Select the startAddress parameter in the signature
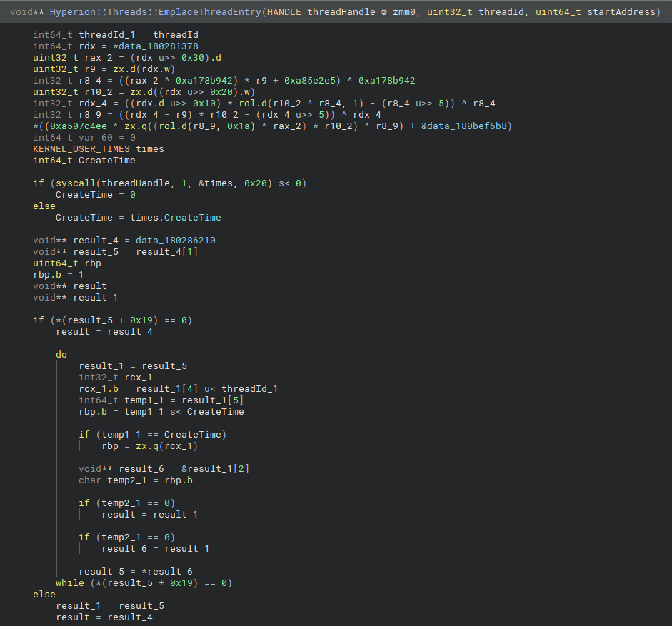Image resolution: width=672 pixels, height=626 pixels. [x=621, y=12]
